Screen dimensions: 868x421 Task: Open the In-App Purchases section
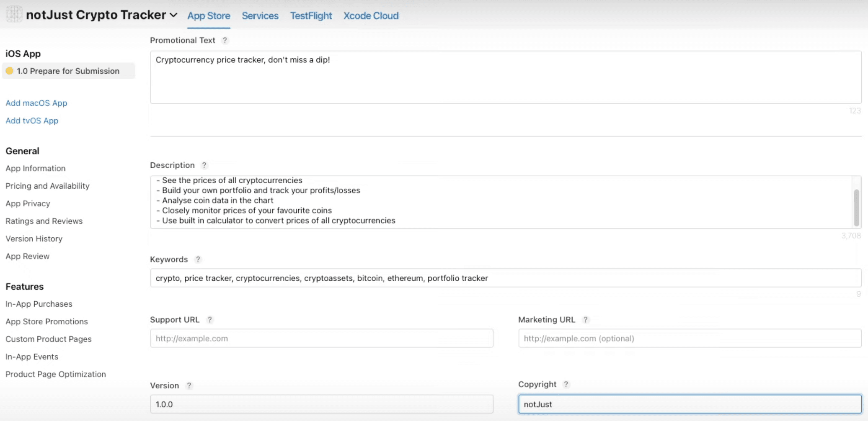click(39, 304)
